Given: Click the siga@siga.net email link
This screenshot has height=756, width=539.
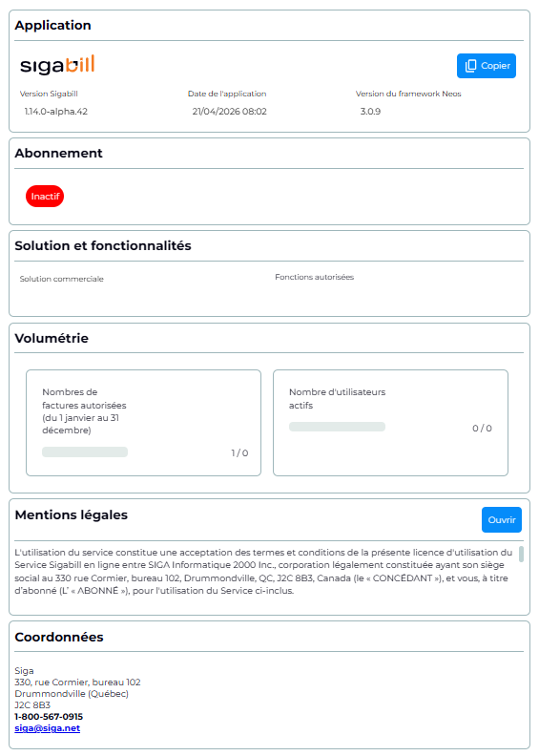Looking at the screenshot, I should (x=47, y=728).
